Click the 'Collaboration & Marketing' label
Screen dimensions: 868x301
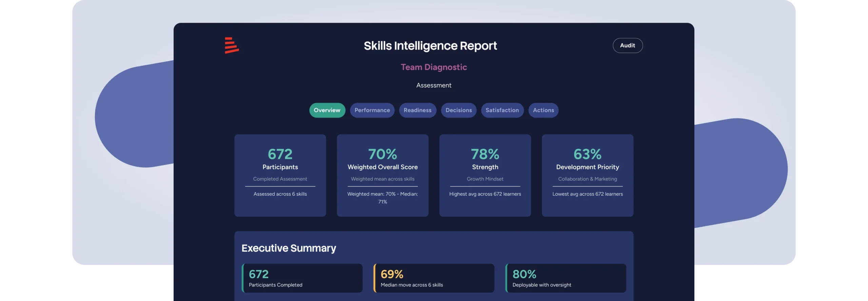point(587,179)
